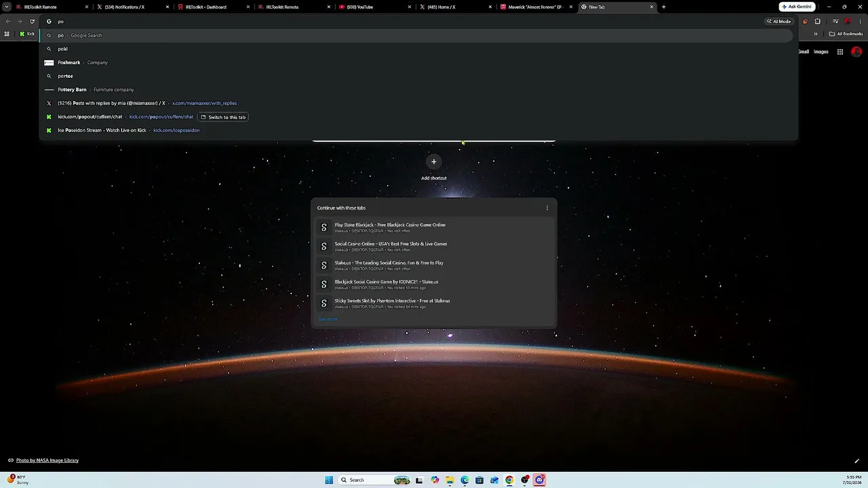Image resolution: width=868 pixels, height=488 pixels.
Task: Click the Customize Chrome pencil icon
Action: click(856, 461)
